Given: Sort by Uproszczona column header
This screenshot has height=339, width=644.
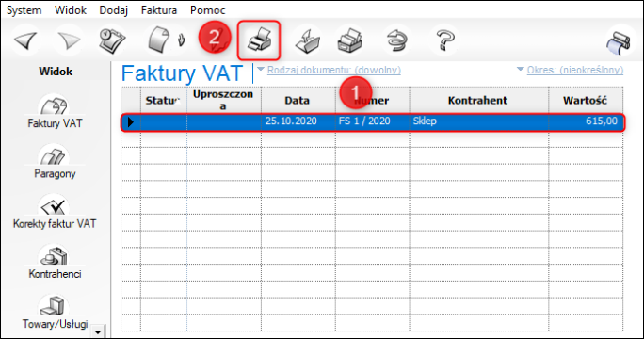Looking at the screenshot, I should point(223,100).
